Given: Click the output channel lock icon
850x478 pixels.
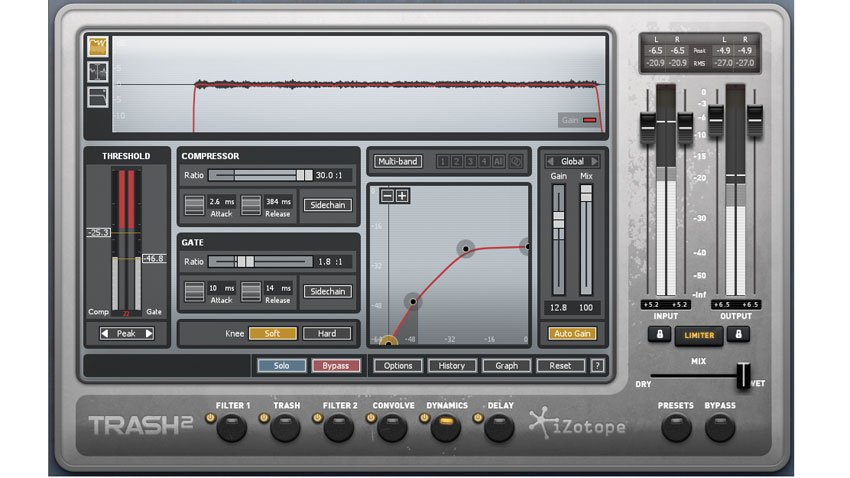Looking at the screenshot, I should [x=743, y=335].
